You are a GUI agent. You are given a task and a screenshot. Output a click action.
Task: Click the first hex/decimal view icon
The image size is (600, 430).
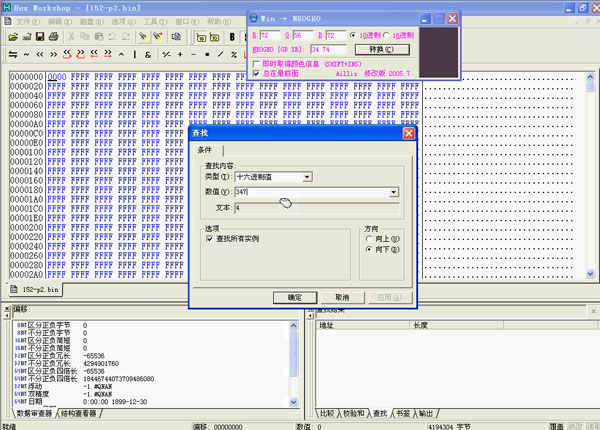201,37
